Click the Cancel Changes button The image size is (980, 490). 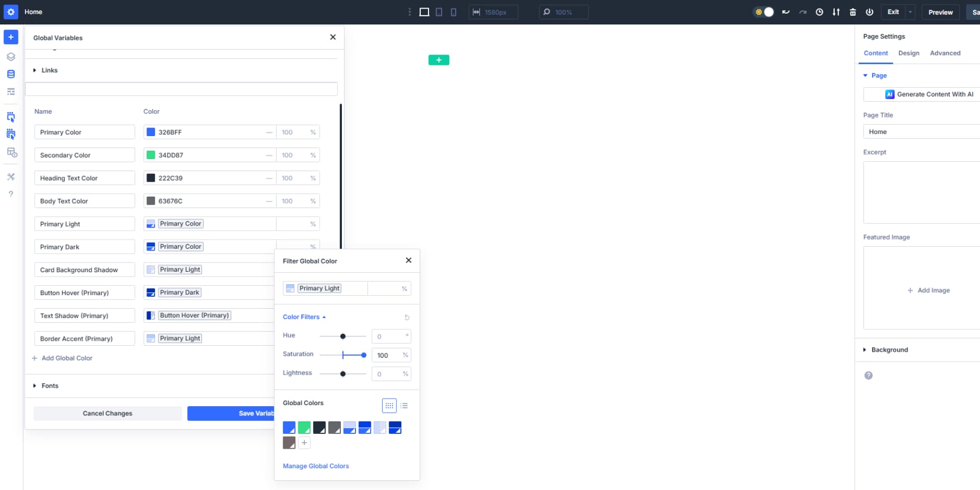pyautogui.click(x=107, y=413)
